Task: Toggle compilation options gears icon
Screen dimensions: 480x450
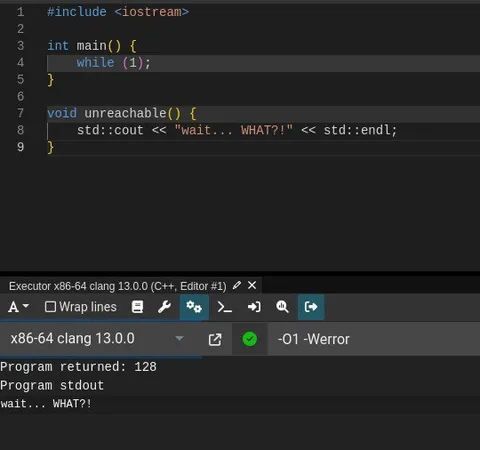Action: [194, 307]
